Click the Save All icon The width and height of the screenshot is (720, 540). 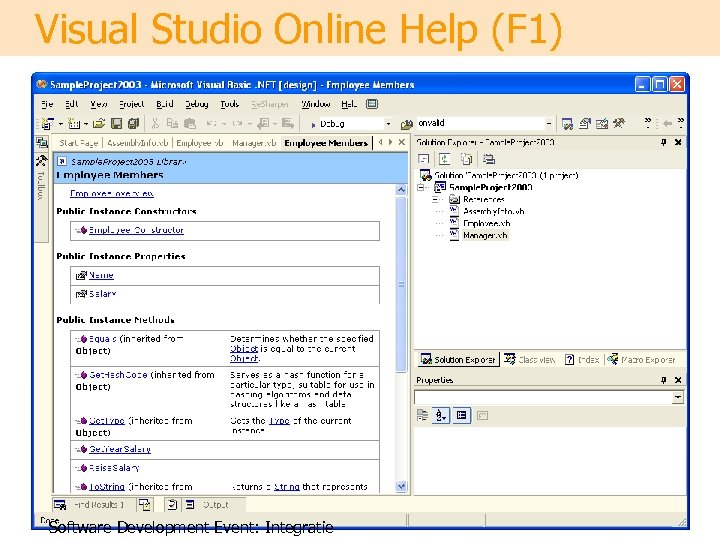point(134,124)
